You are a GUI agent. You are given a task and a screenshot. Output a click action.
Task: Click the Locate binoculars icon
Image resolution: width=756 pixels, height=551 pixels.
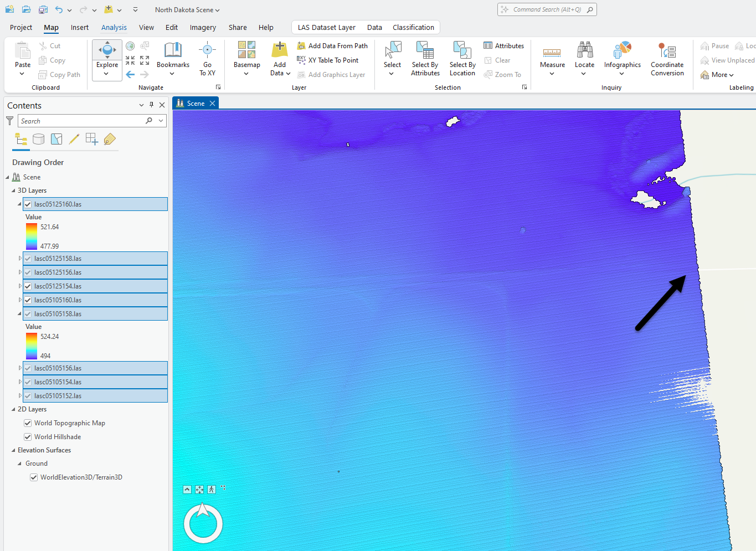[x=584, y=51]
